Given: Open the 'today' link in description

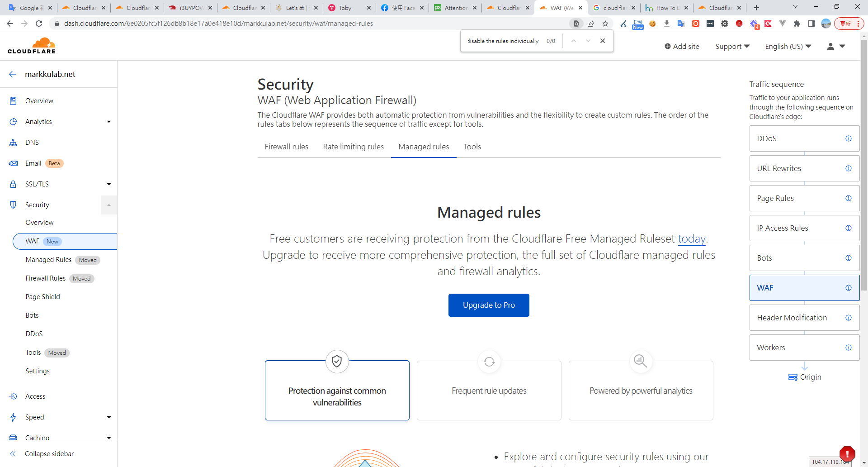Looking at the screenshot, I should 691,238.
